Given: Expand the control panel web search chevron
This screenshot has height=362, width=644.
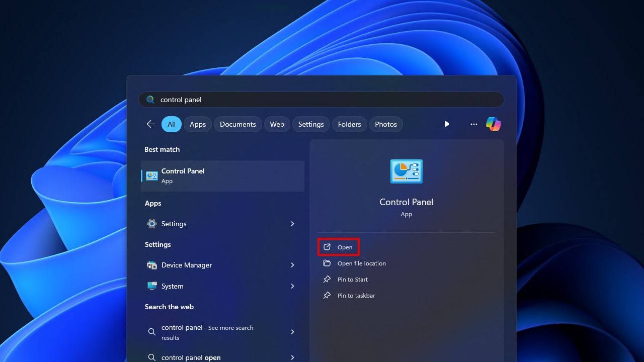Looking at the screenshot, I should pyautogui.click(x=292, y=332).
